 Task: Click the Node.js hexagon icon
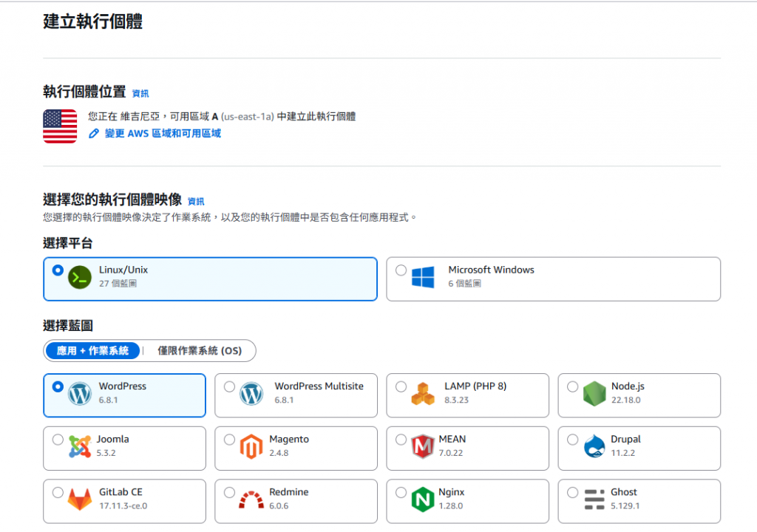coord(594,393)
